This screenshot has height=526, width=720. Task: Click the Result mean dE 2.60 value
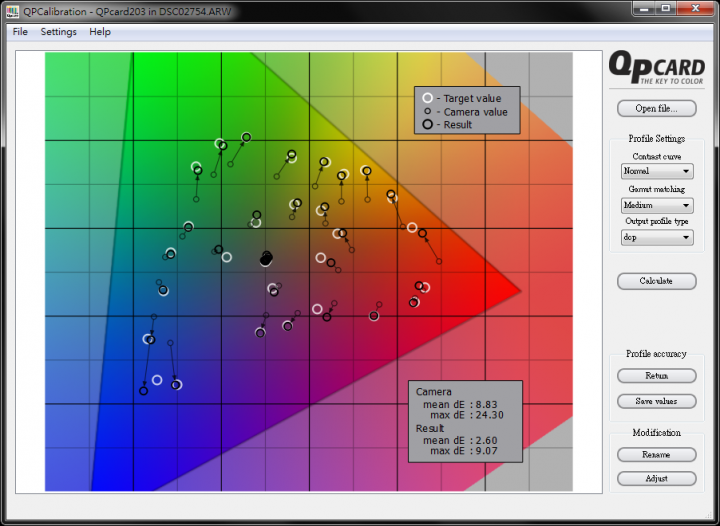(x=486, y=440)
